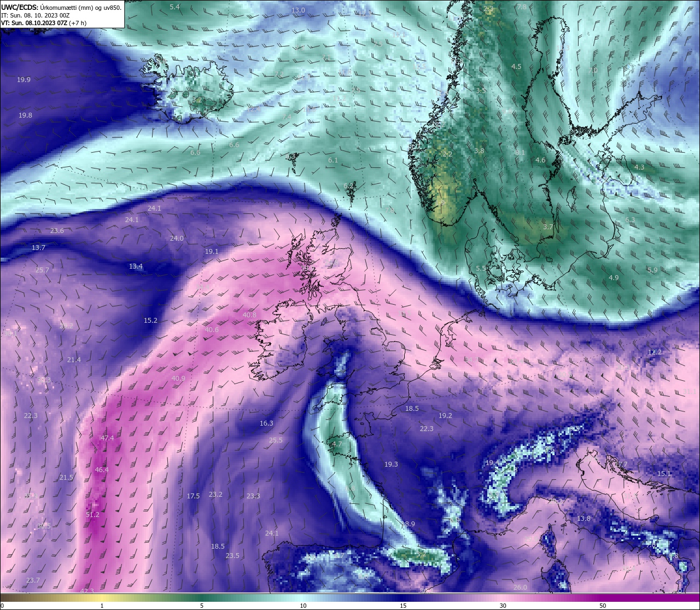Select the peak value 51.2
This screenshot has height=610, width=700.
click(93, 514)
